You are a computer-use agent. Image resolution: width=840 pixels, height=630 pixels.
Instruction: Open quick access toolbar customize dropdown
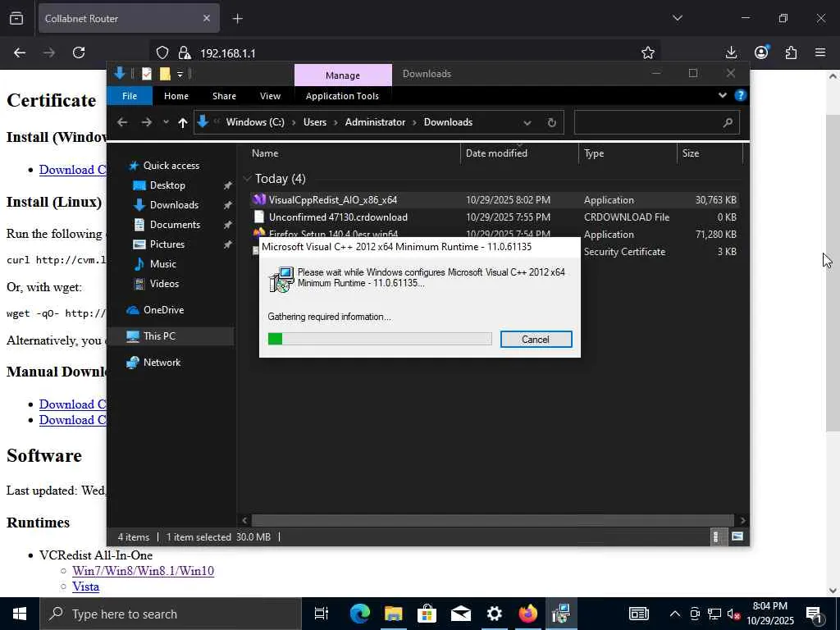(180, 74)
